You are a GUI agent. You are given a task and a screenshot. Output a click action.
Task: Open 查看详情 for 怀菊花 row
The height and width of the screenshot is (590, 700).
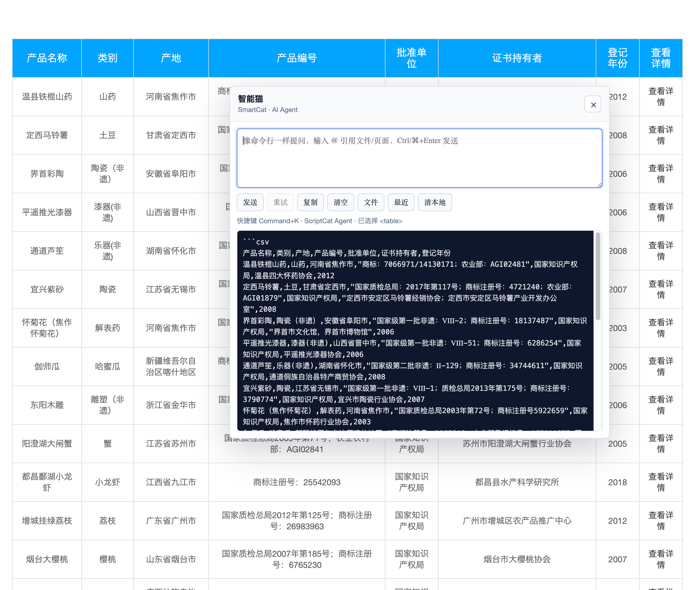tap(661, 328)
